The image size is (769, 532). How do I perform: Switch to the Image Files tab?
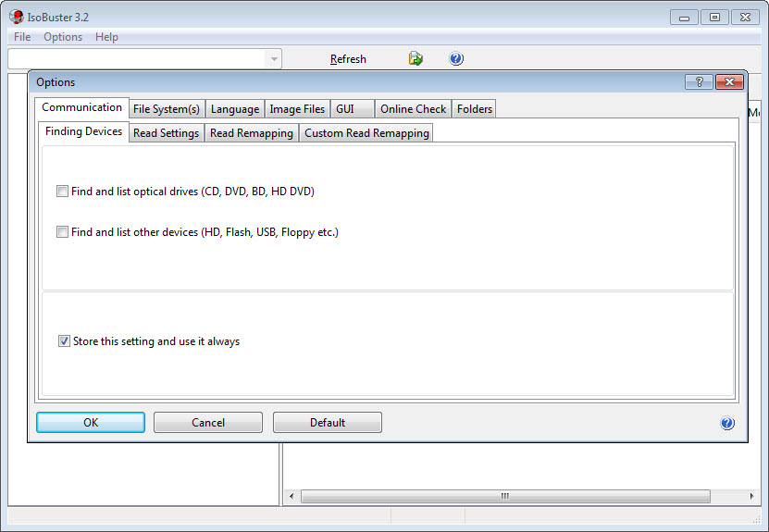[x=297, y=109]
